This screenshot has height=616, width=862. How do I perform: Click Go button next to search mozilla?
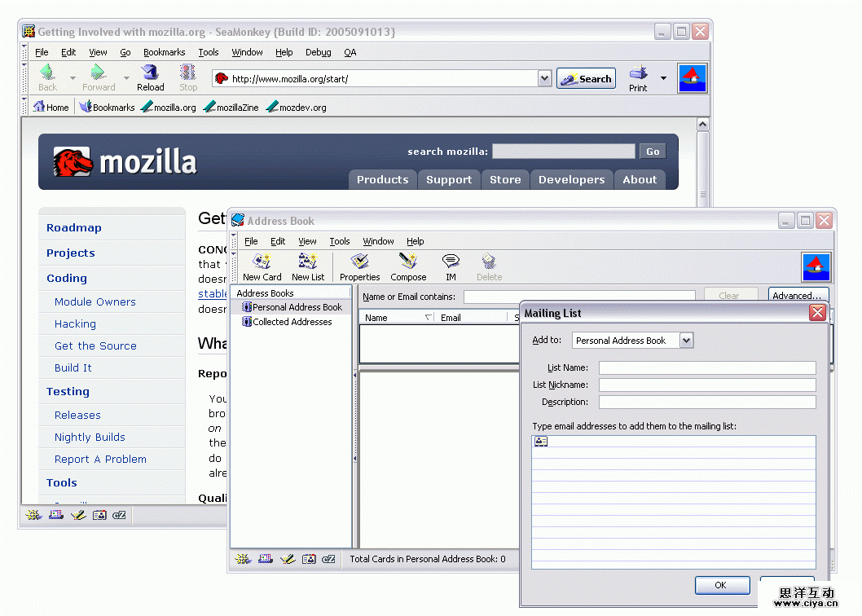pos(653,152)
